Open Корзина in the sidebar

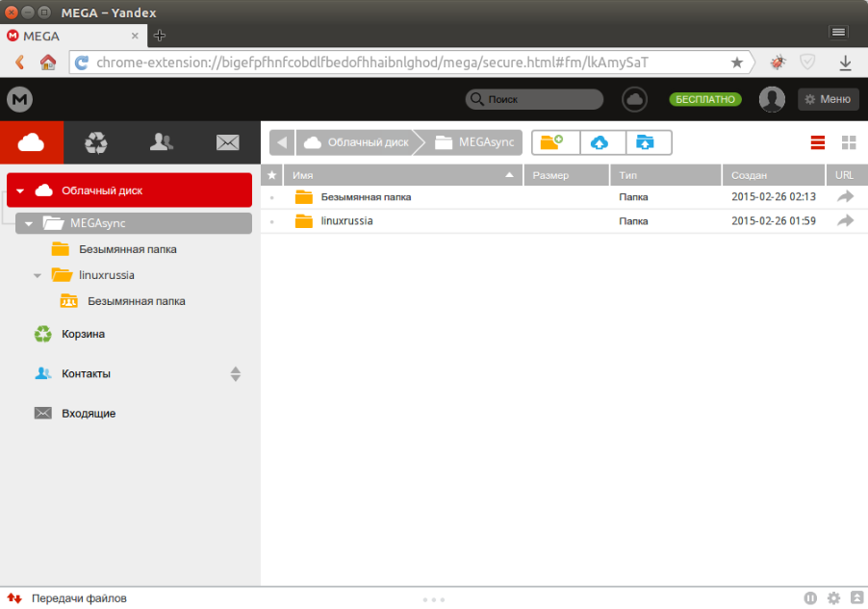pos(83,334)
